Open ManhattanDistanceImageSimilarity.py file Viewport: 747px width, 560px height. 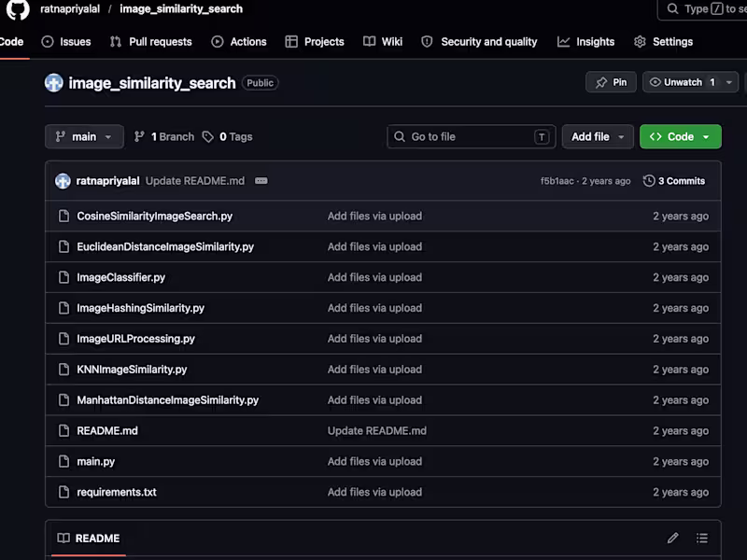168,400
